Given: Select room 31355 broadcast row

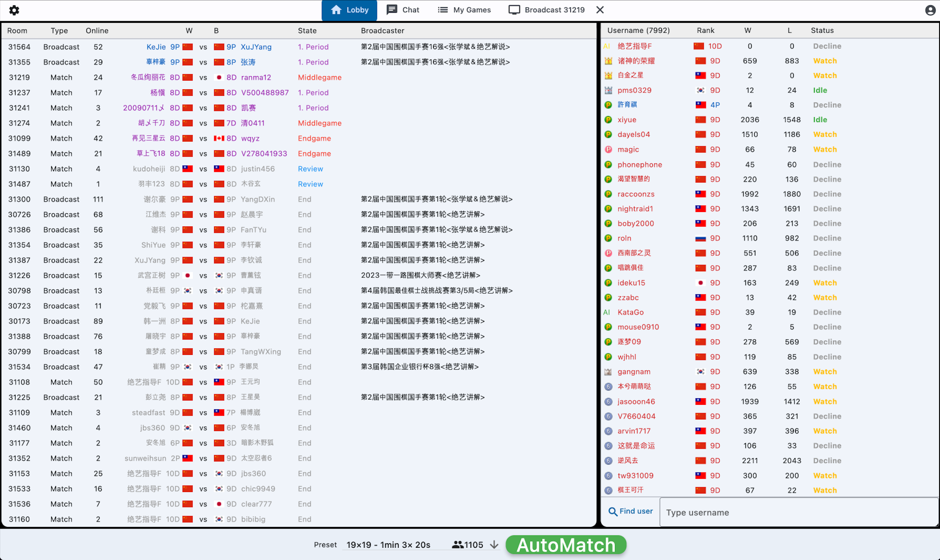Looking at the screenshot, I should point(299,62).
